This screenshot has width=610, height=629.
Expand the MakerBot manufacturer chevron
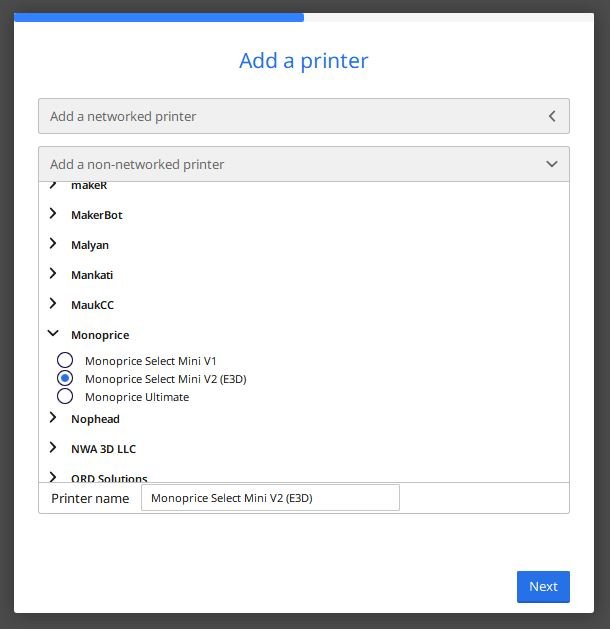point(53,214)
